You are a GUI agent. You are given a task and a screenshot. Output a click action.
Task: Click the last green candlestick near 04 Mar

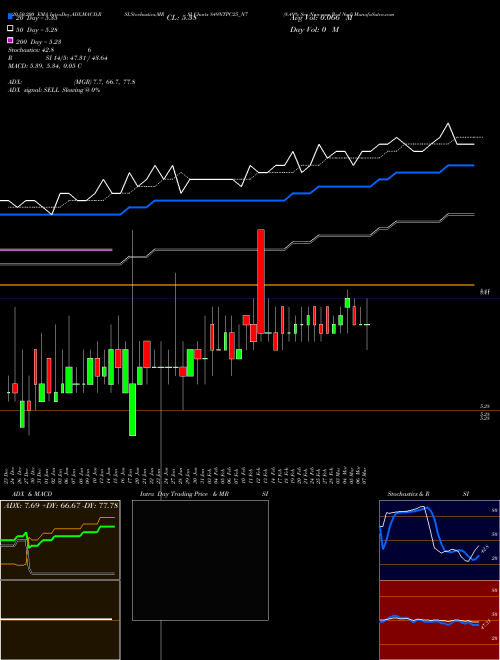tap(347, 303)
